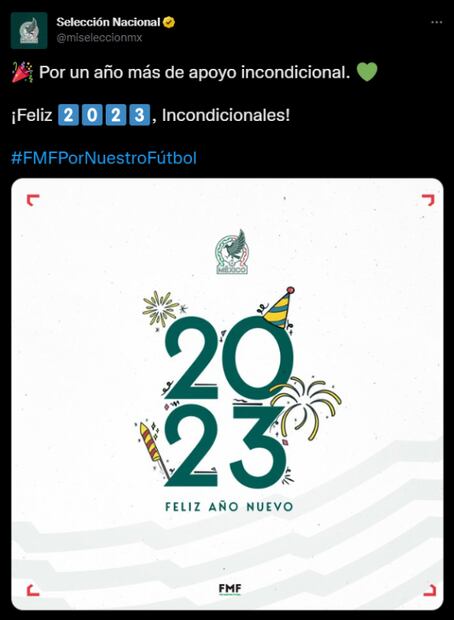Open the Selección Nacional profile avatar

coord(29,30)
